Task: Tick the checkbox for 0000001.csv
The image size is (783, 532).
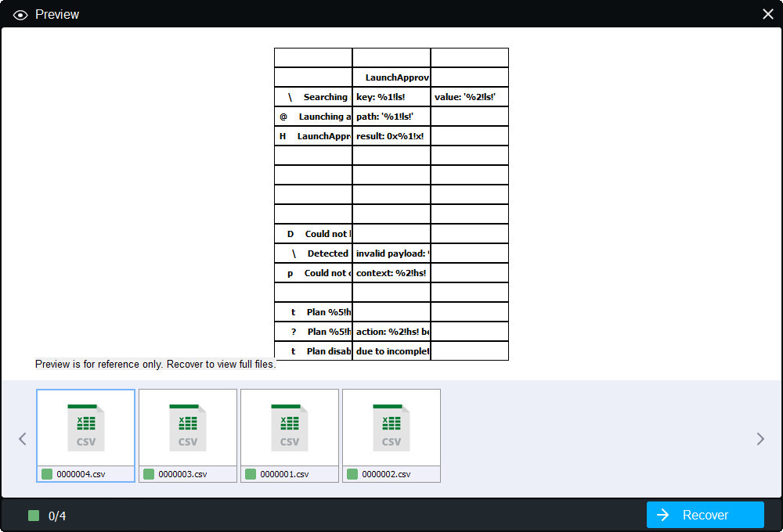Action: click(251, 474)
